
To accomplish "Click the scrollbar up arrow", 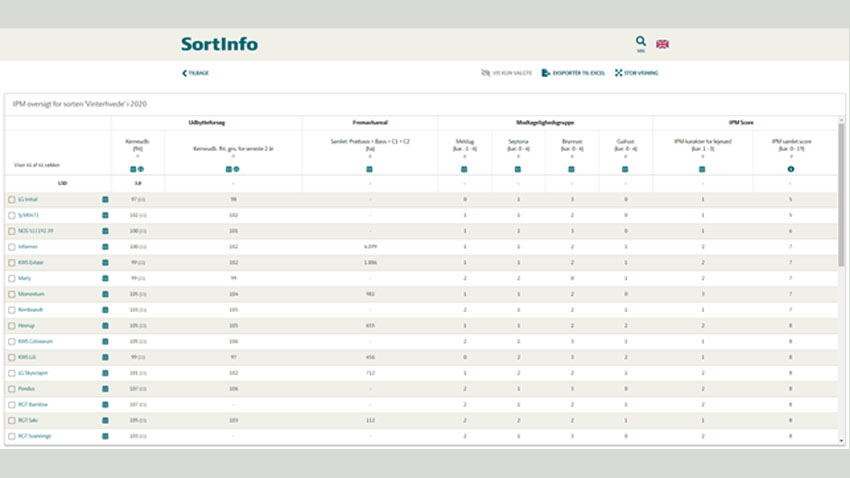I will point(841,120).
